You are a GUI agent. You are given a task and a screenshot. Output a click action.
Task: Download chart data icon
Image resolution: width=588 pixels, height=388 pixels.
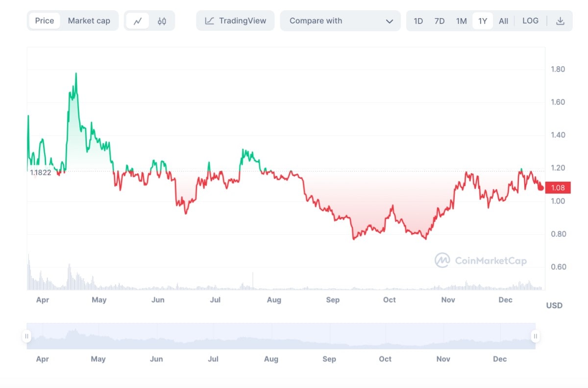561,21
